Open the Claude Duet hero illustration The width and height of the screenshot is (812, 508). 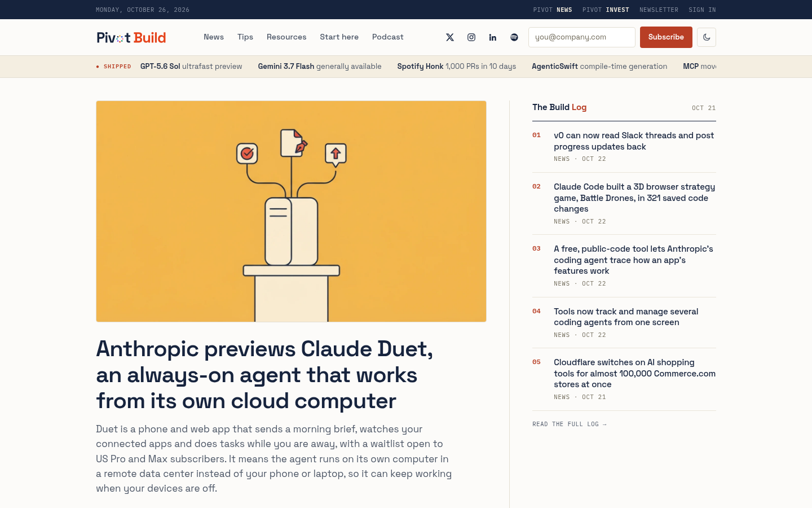pyautogui.click(x=291, y=211)
